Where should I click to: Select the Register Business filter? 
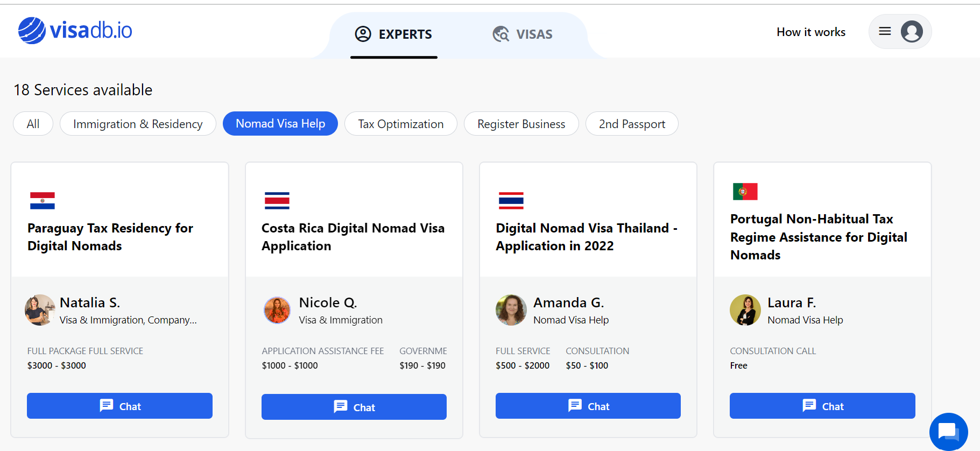(x=521, y=124)
